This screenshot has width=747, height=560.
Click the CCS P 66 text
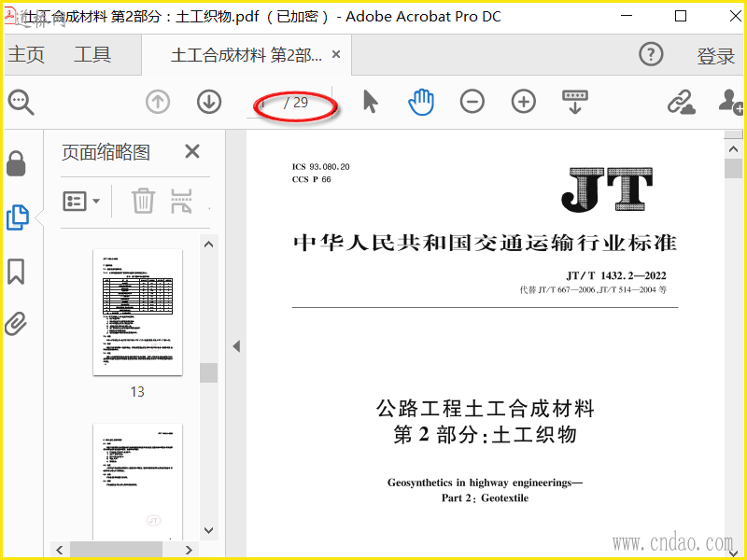[311, 179]
